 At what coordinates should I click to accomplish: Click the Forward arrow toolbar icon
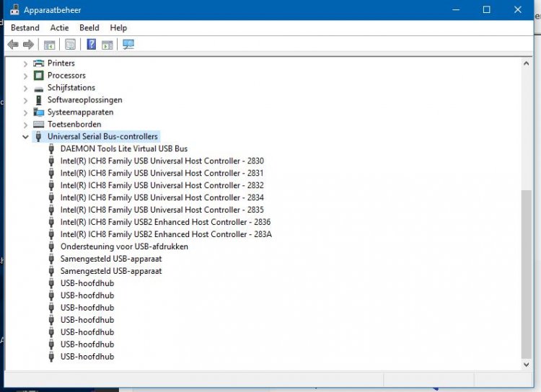[28, 45]
